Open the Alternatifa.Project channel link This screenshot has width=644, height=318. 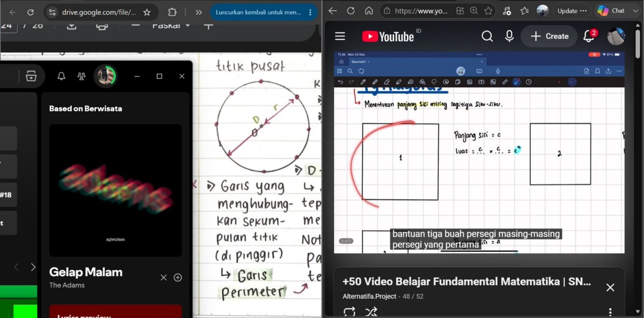[369, 296]
